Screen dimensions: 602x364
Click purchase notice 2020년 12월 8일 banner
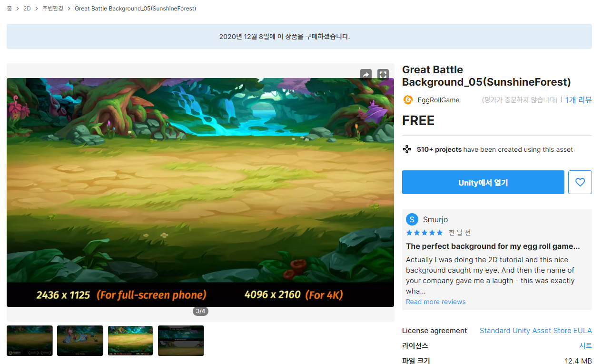pos(299,37)
